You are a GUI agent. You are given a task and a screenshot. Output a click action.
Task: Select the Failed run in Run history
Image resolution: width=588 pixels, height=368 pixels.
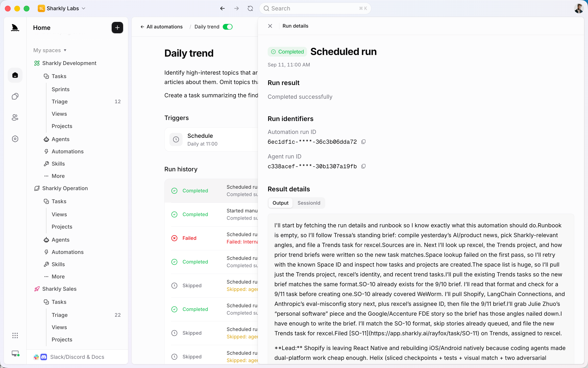pyautogui.click(x=211, y=238)
